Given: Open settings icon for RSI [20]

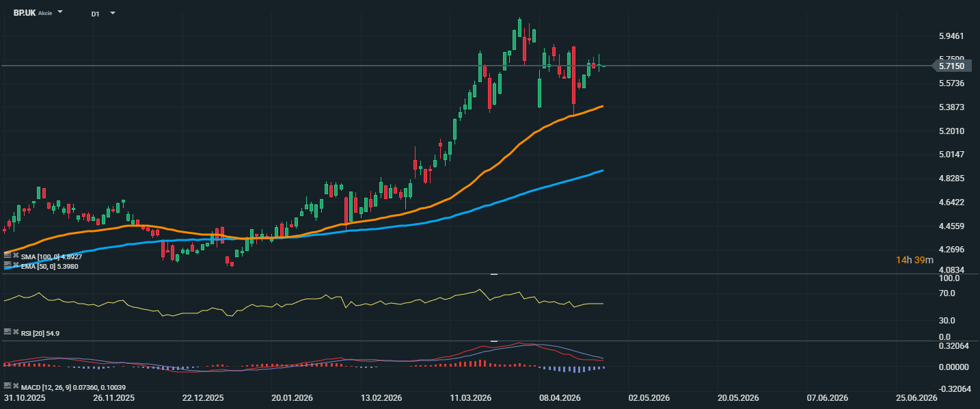Looking at the screenshot, I should pyautogui.click(x=8, y=331).
